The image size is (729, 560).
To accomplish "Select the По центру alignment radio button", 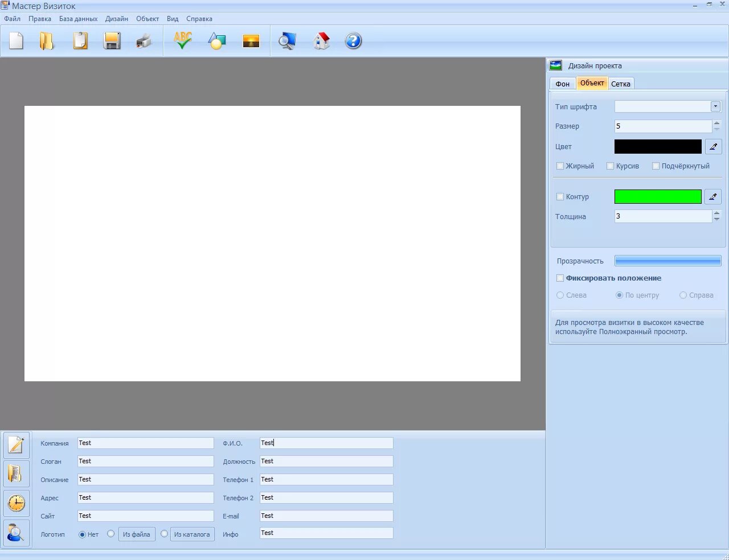I will [619, 295].
